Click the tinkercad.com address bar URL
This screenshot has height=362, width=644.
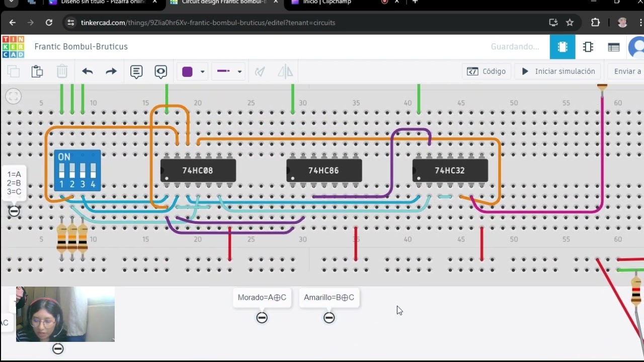point(208,23)
